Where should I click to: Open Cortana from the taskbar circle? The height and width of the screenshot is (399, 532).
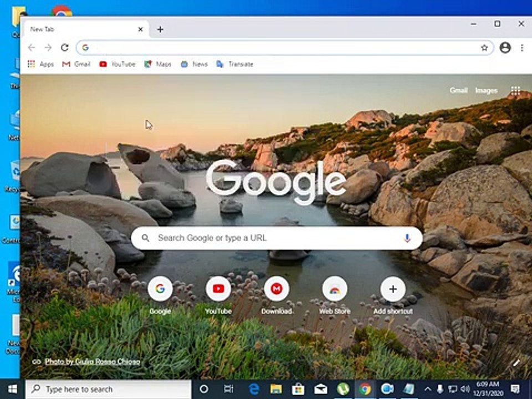point(203,389)
